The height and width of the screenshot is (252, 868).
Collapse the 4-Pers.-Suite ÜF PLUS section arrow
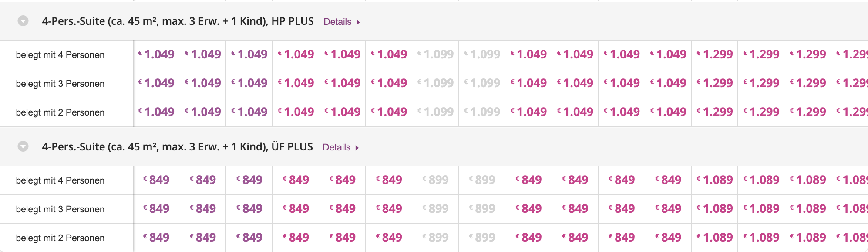click(x=23, y=146)
